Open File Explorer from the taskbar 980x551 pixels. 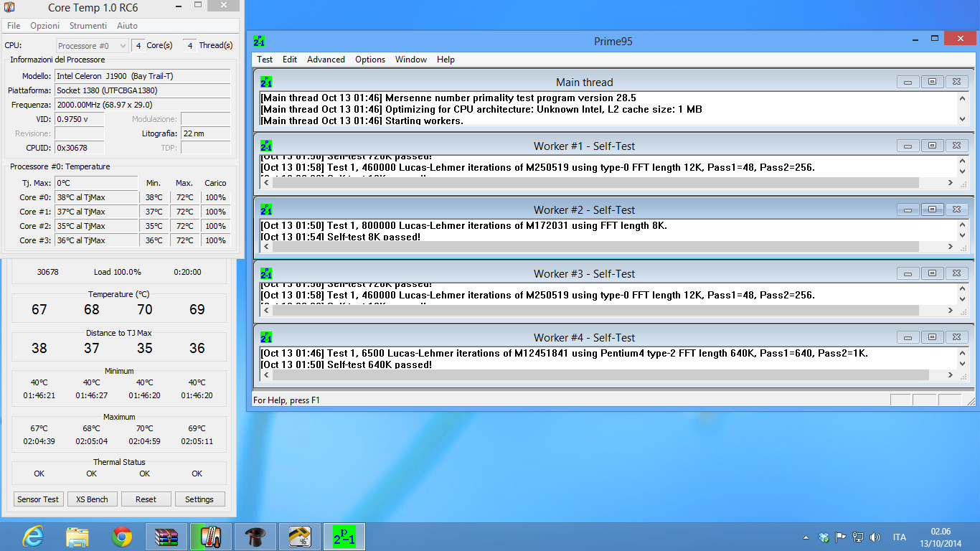pos(77,536)
